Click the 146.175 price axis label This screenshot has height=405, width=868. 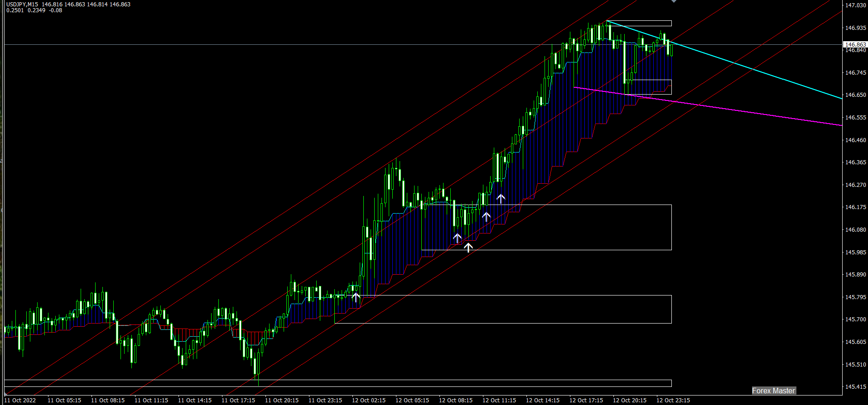point(855,207)
